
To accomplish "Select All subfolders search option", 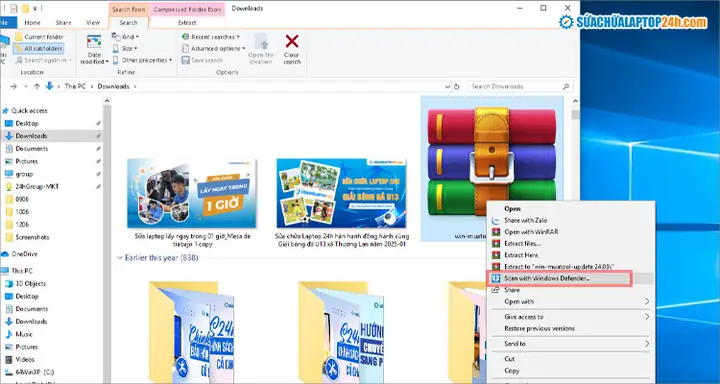I will point(39,48).
